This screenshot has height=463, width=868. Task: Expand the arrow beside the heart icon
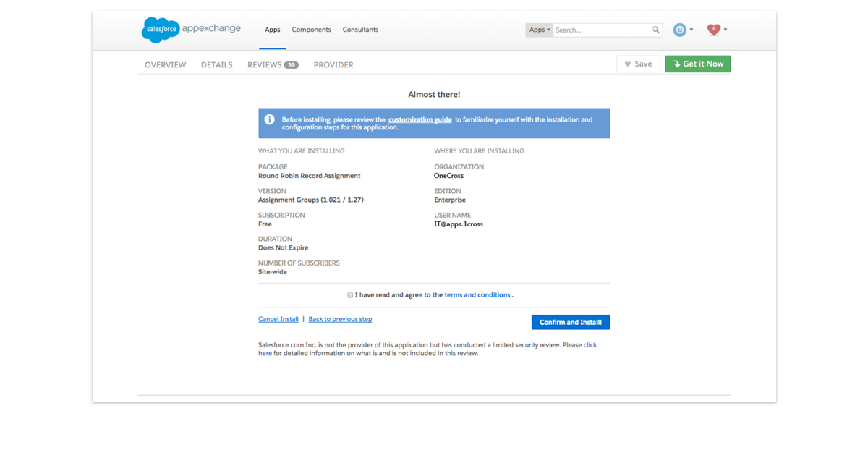pos(726,30)
